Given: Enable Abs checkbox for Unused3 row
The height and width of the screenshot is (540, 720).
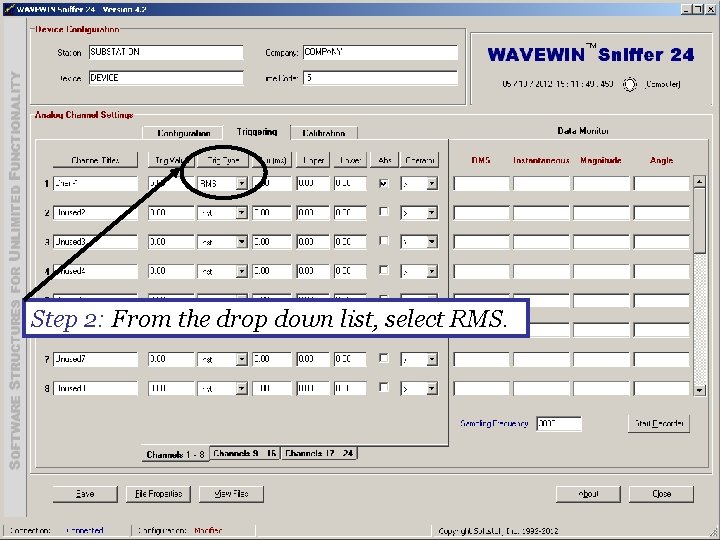Looking at the screenshot, I should tap(384, 241).
